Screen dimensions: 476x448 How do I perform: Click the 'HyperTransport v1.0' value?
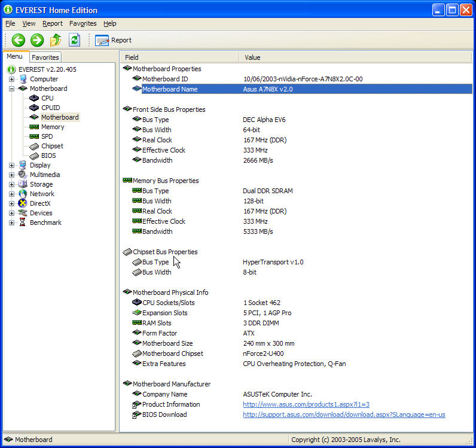point(273,262)
